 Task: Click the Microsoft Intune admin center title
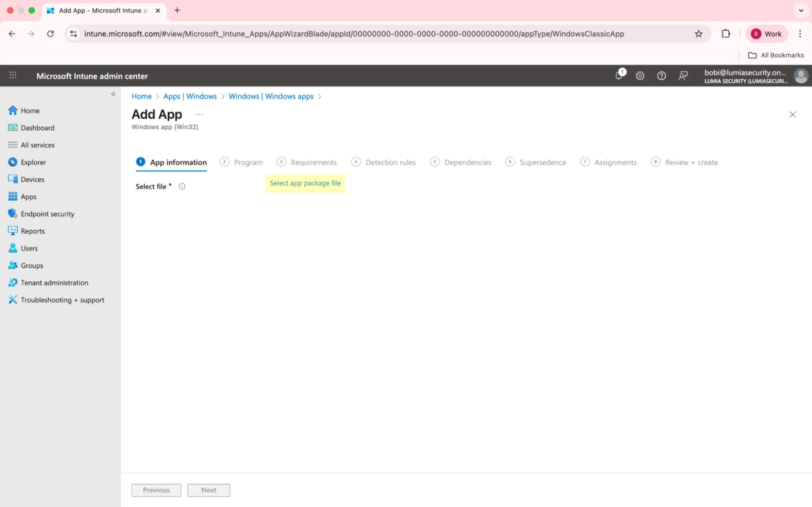[x=92, y=76]
